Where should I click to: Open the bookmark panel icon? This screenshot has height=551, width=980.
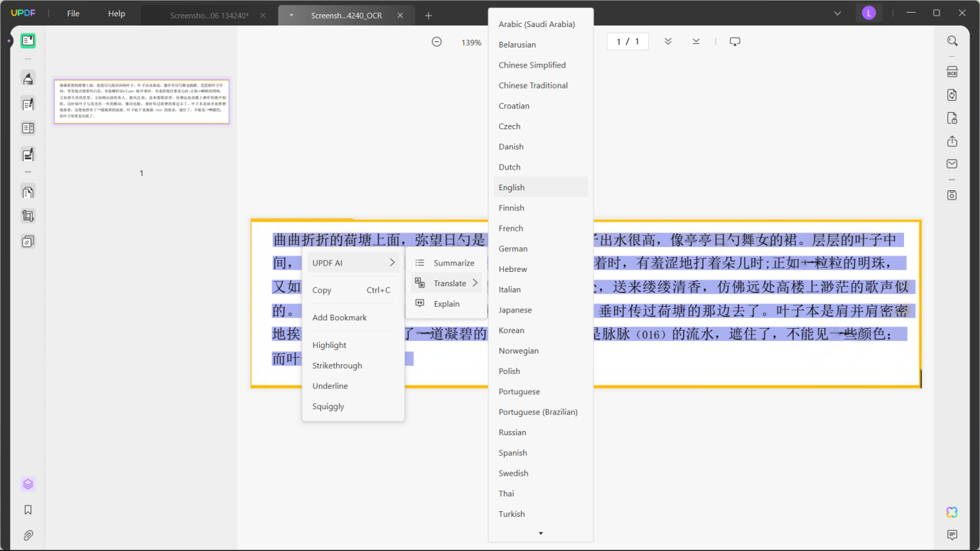coord(28,510)
